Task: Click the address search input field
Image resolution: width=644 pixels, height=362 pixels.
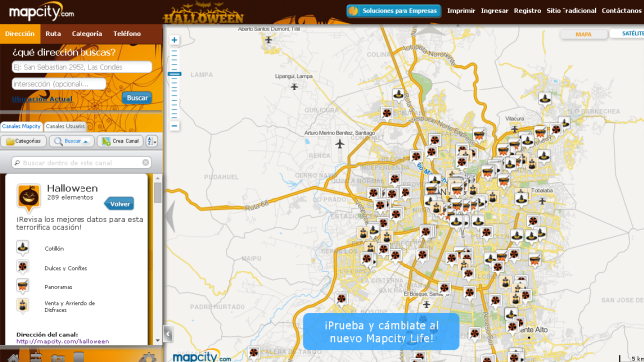Action: 81,67
